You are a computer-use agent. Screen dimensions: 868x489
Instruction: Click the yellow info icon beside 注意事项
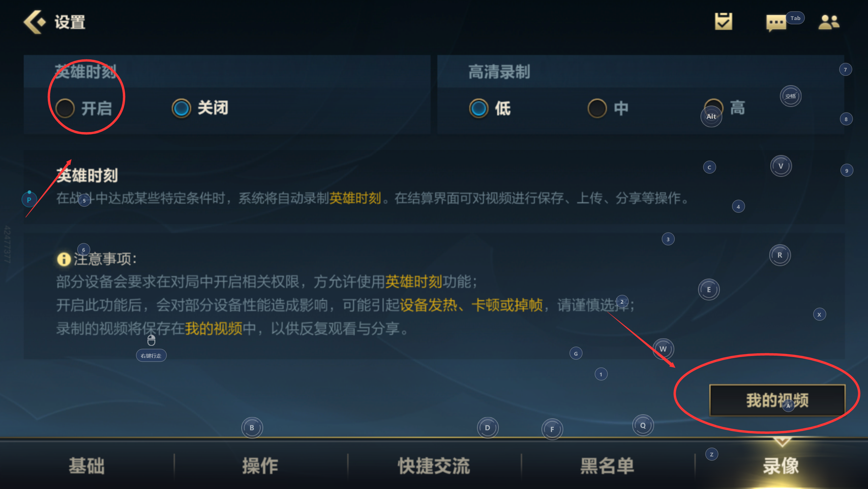64,259
